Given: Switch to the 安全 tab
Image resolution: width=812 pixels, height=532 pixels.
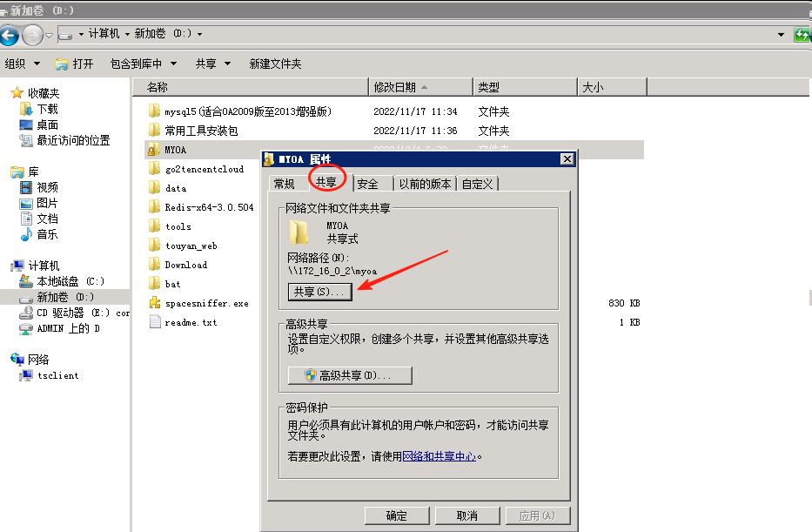Looking at the screenshot, I should pyautogui.click(x=367, y=184).
